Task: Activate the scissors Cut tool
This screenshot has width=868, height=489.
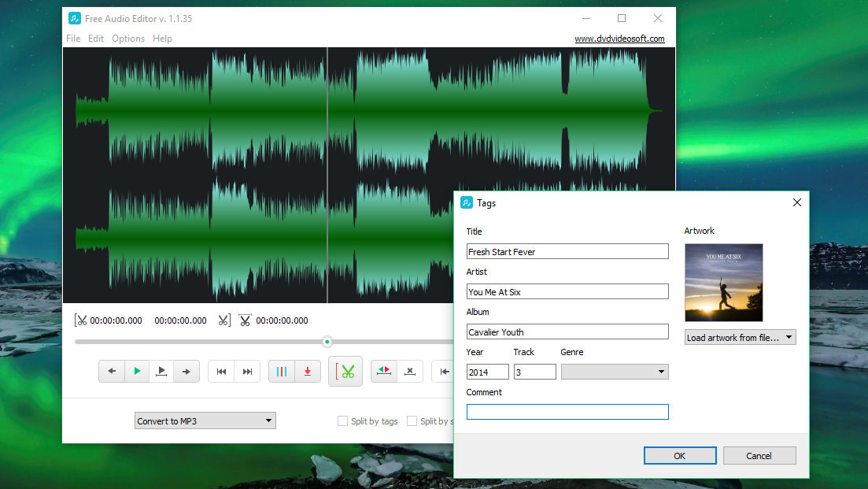Action: tap(345, 371)
